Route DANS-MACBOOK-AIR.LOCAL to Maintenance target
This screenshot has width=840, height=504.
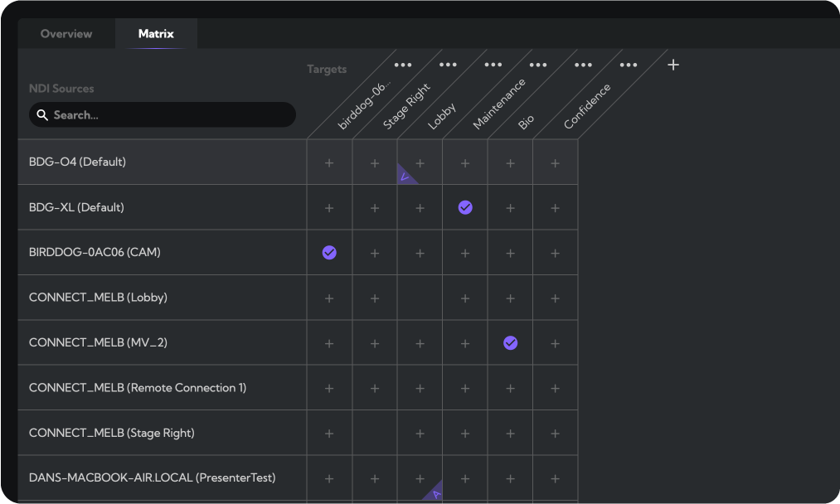coord(465,478)
